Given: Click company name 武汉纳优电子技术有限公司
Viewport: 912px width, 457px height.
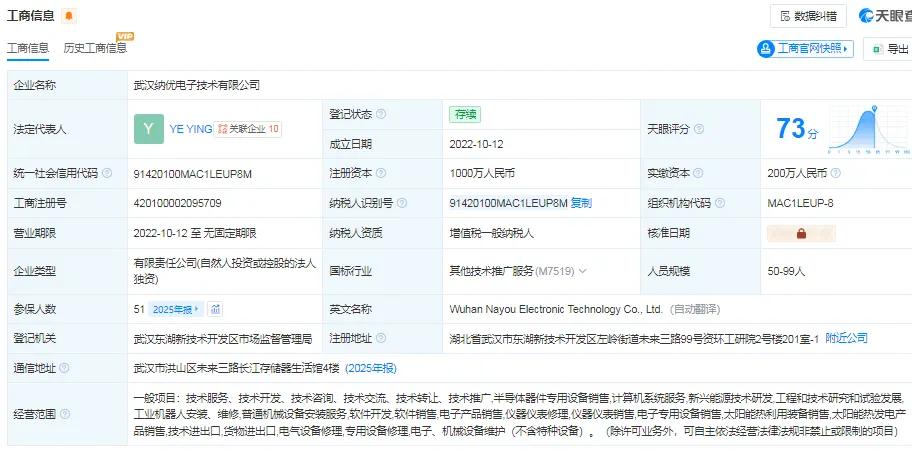Looking at the screenshot, I should [x=197, y=85].
